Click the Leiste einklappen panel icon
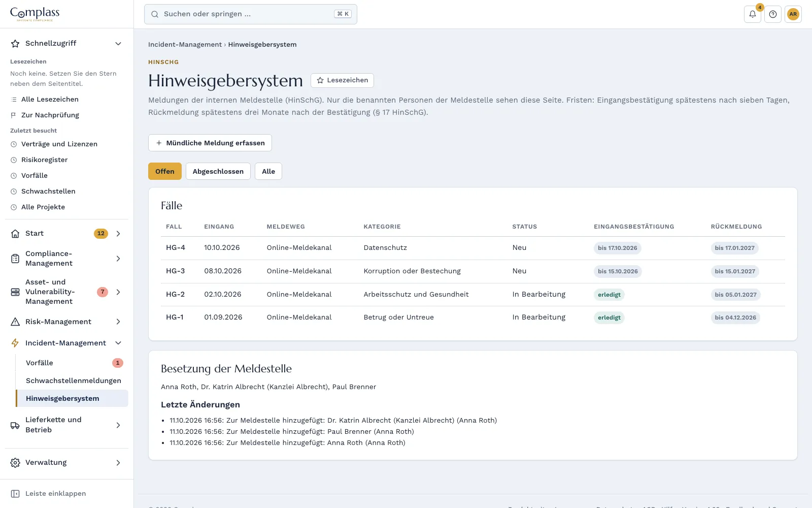The image size is (812, 508). pos(15,494)
